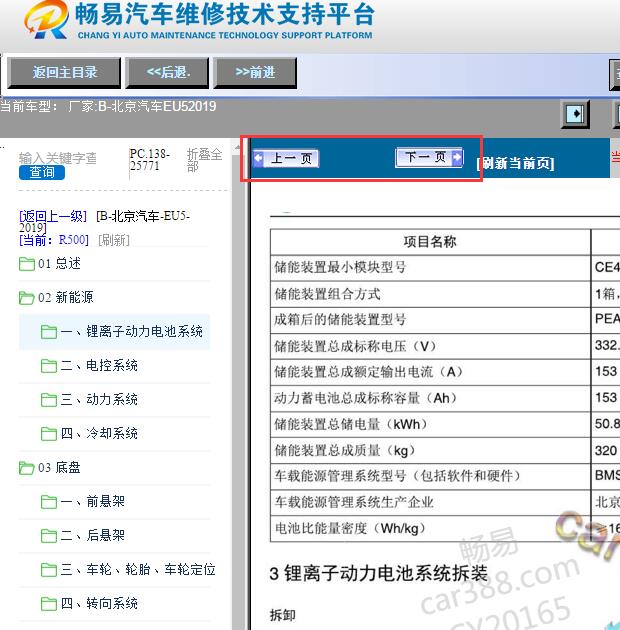Image resolution: width=620 pixels, height=630 pixels.
Task: Click 当前车型 B-北京汽车EU52019 label
Action: pyautogui.click(x=108, y=106)
